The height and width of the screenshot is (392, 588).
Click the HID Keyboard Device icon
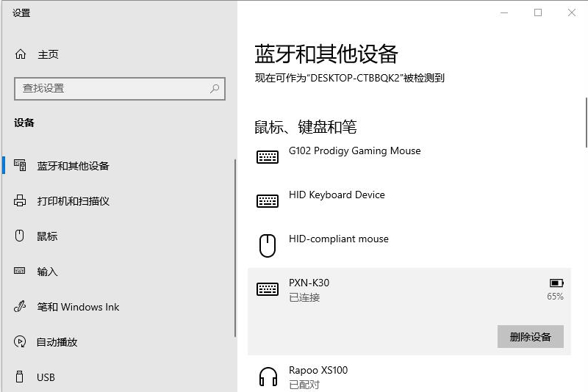pyautogui.click(x=268, y=201)
